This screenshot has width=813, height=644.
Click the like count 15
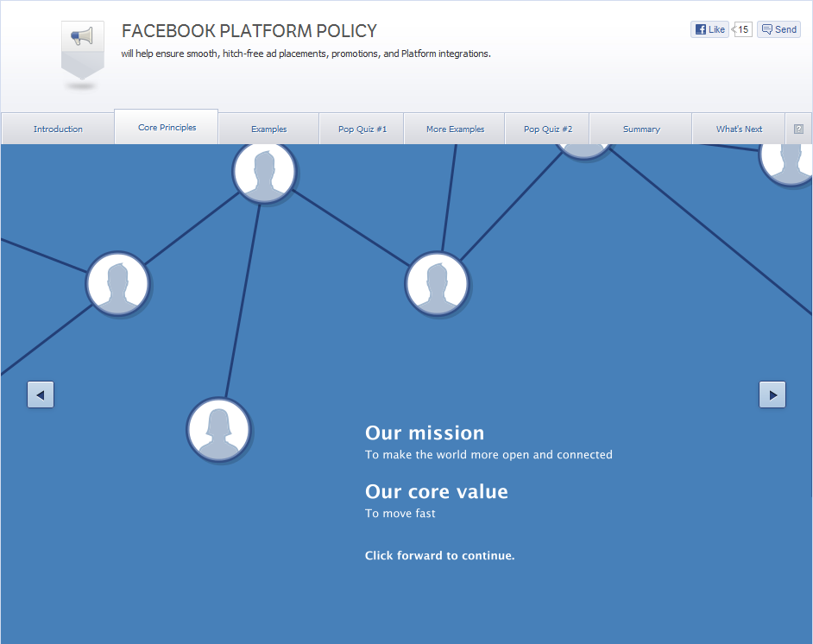(742, 29)
